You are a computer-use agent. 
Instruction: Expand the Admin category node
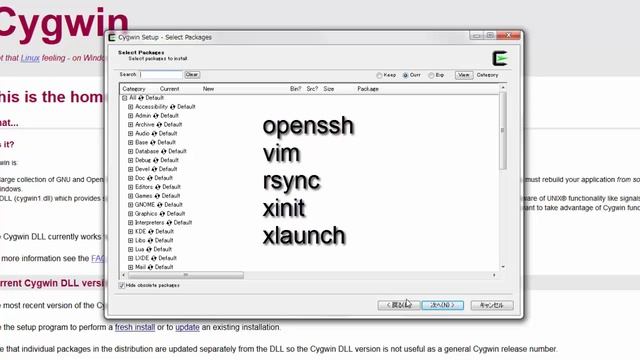click(131, 116)
